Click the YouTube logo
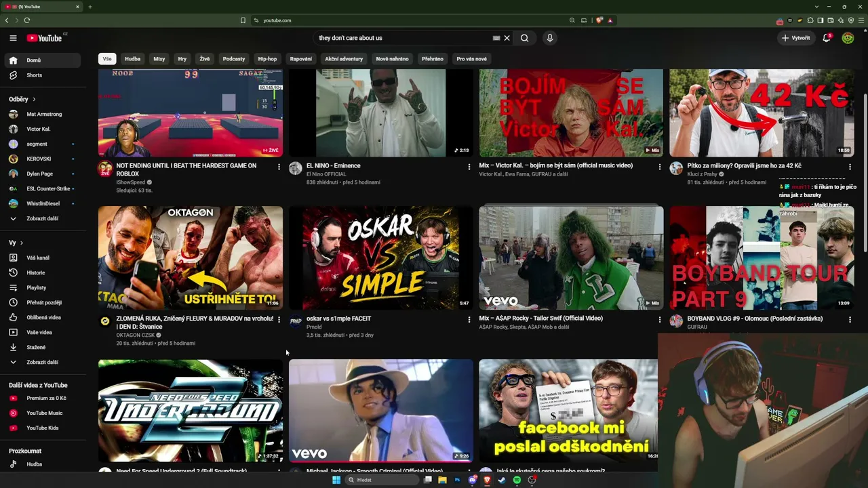 tap(45, 38)
